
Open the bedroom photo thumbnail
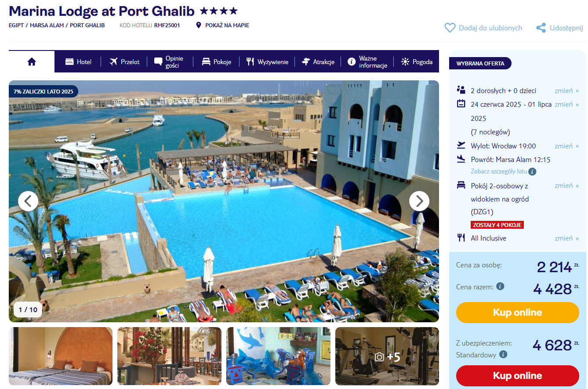coord(61,356)
